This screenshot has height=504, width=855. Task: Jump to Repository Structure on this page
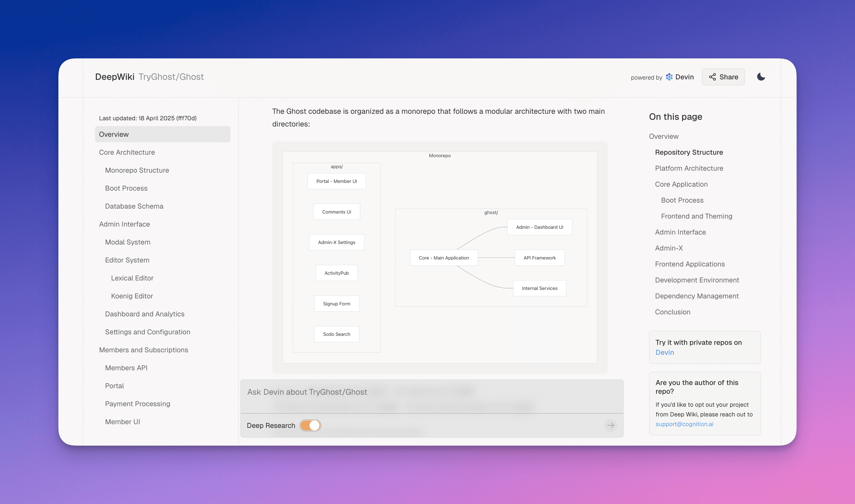689,152
